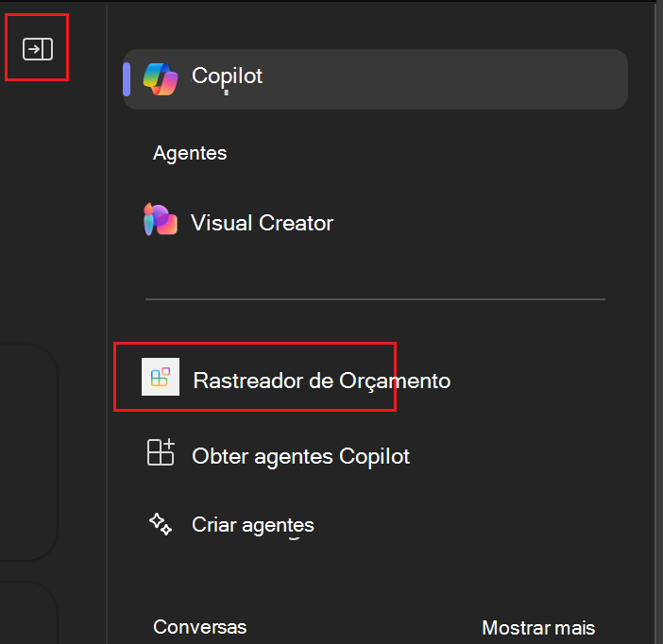Screen dimensions: 663x644
Task: Click the Rastreador de Orçamento tile icon
Action: (x=161, y=377)
